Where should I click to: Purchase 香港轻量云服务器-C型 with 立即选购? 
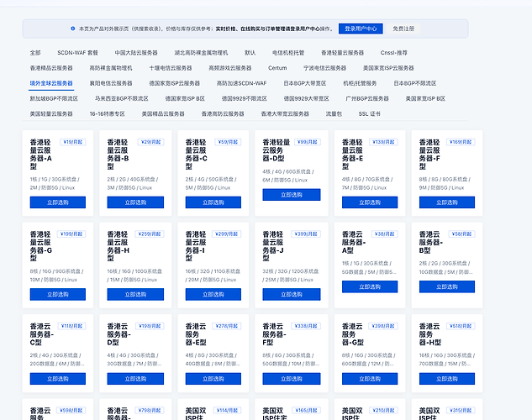coord(213,202)
